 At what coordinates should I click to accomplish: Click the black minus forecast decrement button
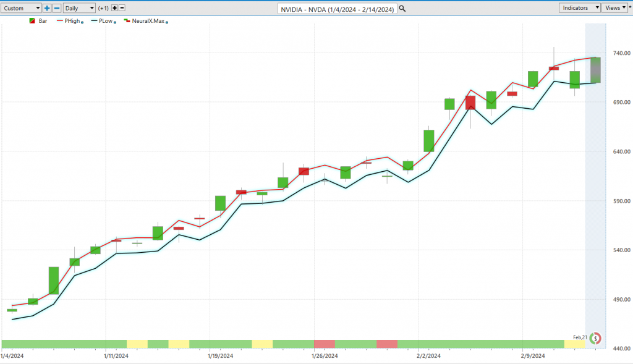coord(122,8)
